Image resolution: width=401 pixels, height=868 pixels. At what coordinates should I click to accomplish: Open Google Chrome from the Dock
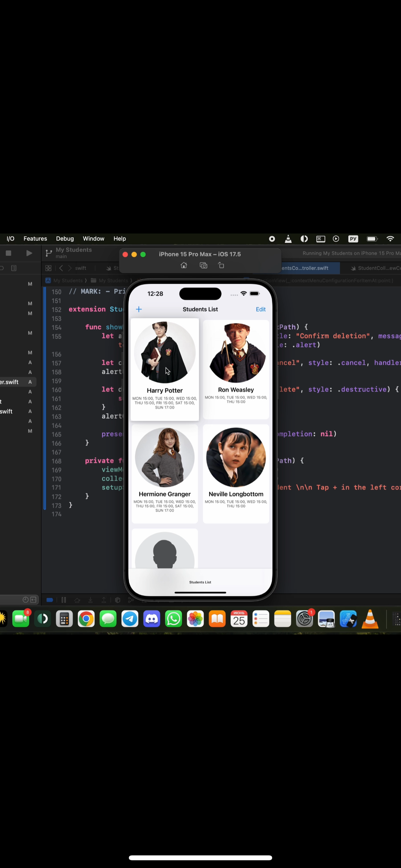click(86, 618)
